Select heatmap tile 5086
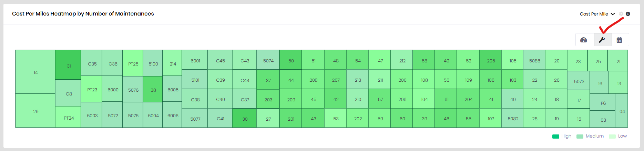The image size is (644, 151). (x=534, y=60)
